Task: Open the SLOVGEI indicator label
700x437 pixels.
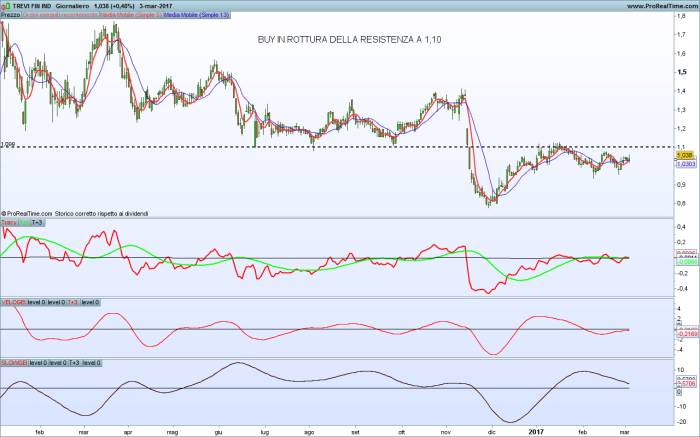Action: (14, 362)
